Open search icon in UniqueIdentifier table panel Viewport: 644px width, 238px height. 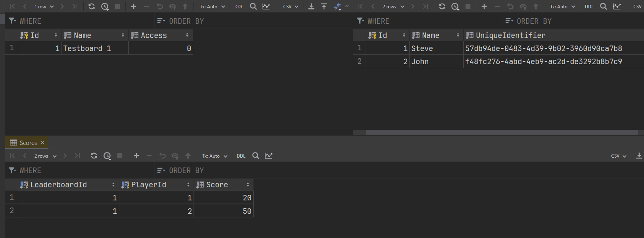[604, 6]
